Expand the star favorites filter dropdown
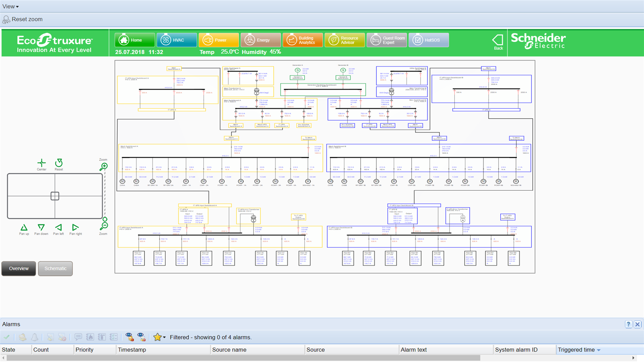 pos(164,337)
